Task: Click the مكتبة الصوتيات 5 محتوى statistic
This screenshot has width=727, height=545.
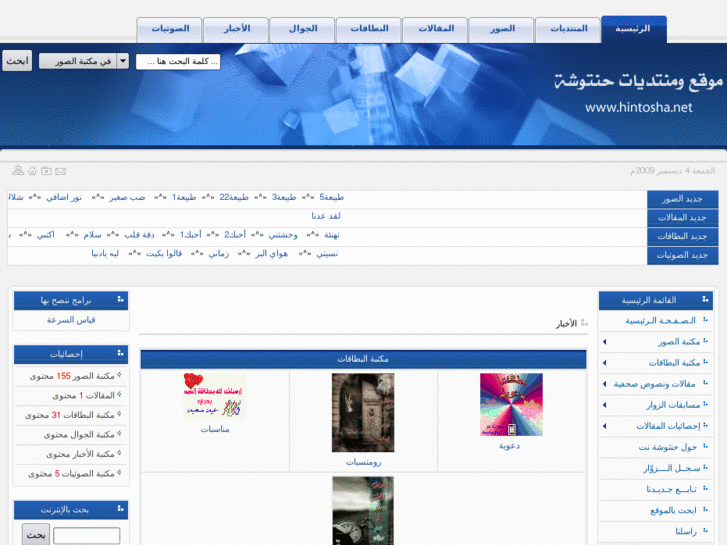Action: tap(71, 474)
